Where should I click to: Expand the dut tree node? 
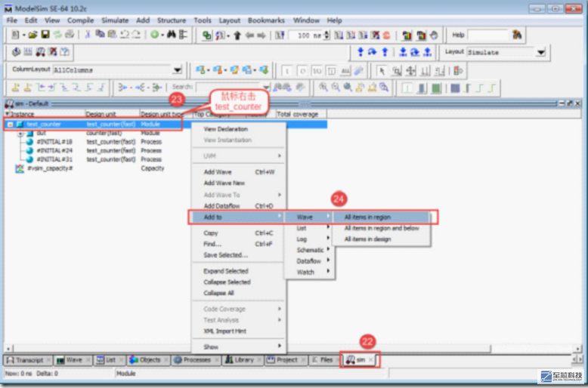(x=20, y=134)
